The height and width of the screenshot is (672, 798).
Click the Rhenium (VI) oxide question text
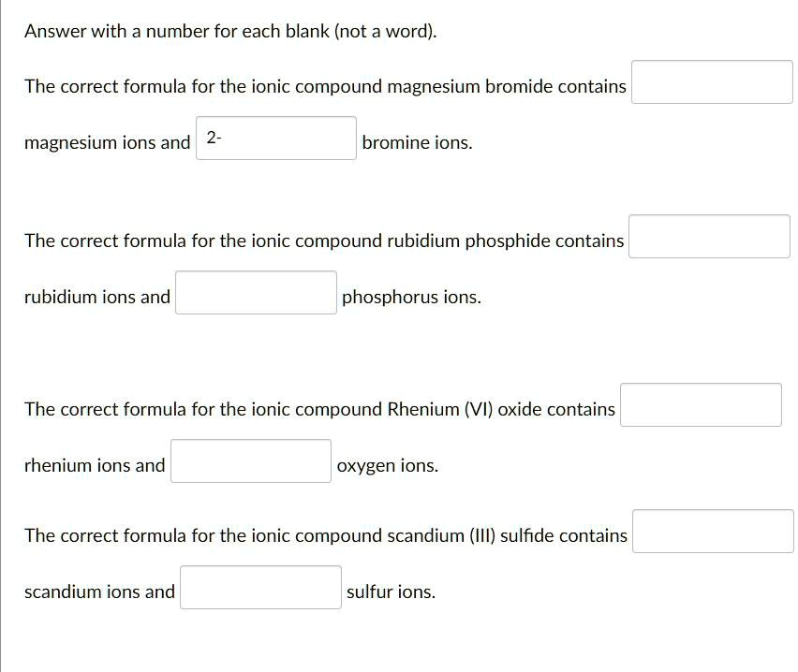320,409
